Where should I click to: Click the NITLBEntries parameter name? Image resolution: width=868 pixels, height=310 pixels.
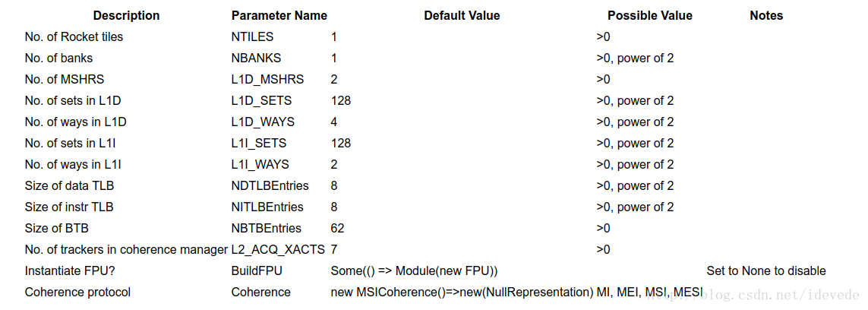[267, 207]
